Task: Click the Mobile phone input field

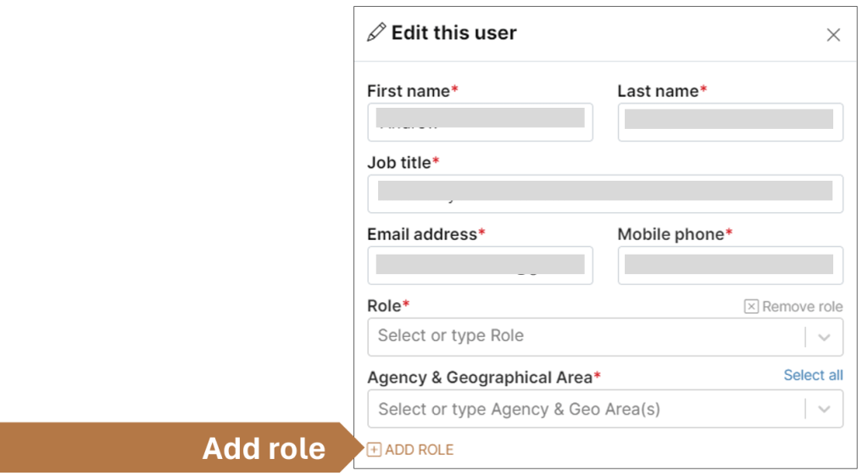Action: [x=730, y=266]
